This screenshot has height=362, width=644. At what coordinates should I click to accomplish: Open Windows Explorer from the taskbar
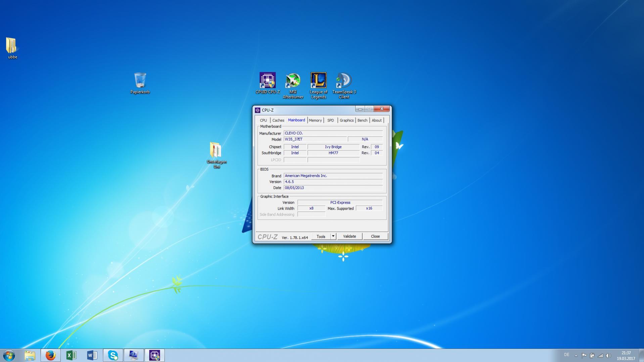pos(30,355)
